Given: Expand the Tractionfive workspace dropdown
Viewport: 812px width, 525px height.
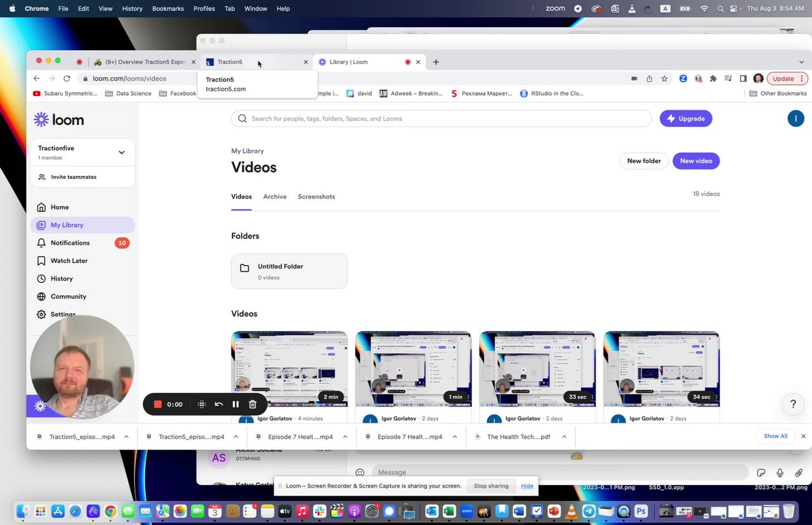Looking at the screenshot, I should pos(121,152).
